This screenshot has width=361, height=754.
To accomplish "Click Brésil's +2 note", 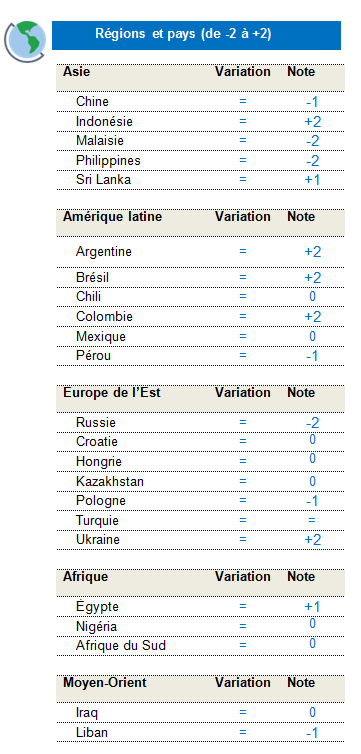I will pyautogui.click(x=312, y=278).
